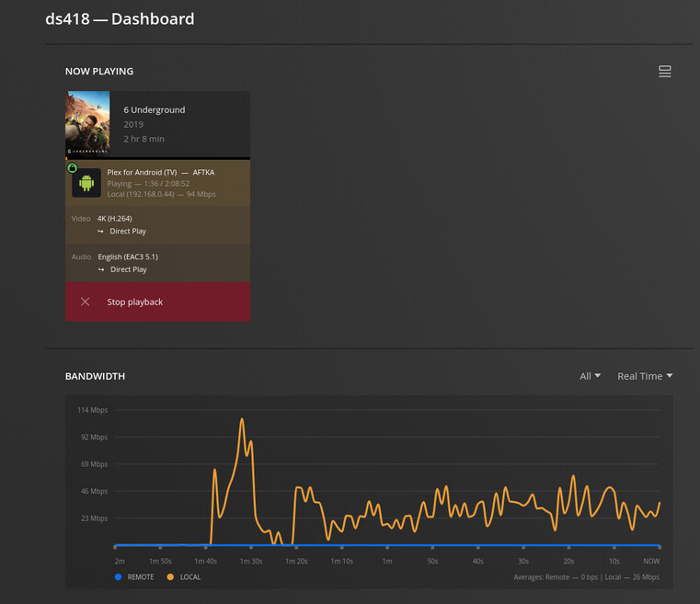Click the AFTKA device name

203,172
